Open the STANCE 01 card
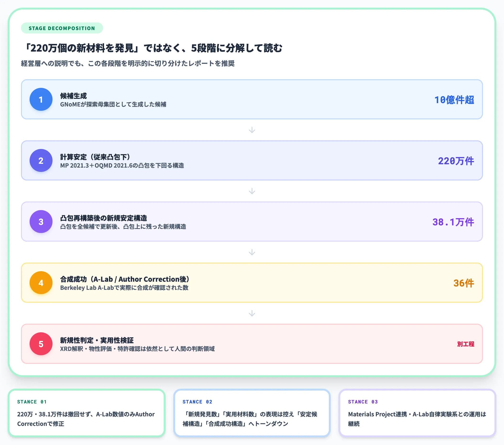Viewport: 504px width, 445px height. 87,413
